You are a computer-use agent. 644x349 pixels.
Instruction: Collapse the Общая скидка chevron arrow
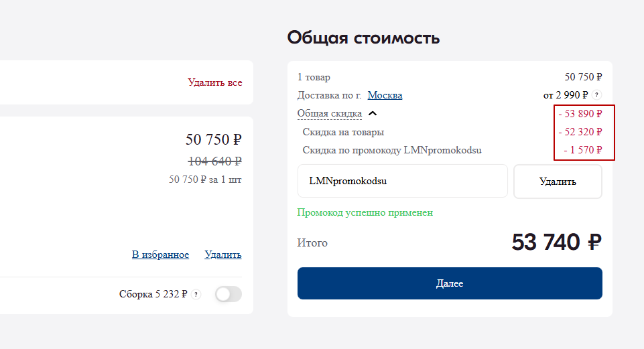[x=373, y=114]
